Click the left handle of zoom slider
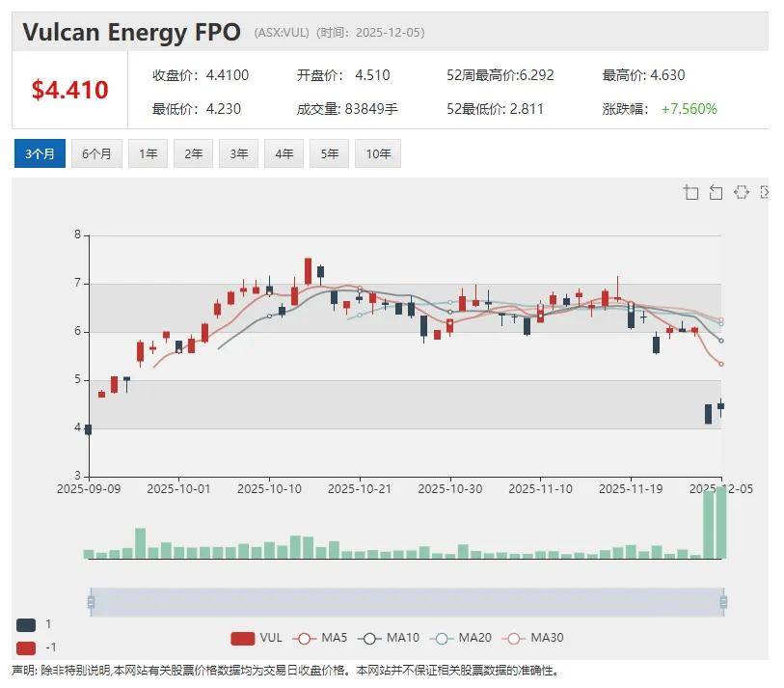This screenshot has height=688, width=784. [x=91, y=602]
